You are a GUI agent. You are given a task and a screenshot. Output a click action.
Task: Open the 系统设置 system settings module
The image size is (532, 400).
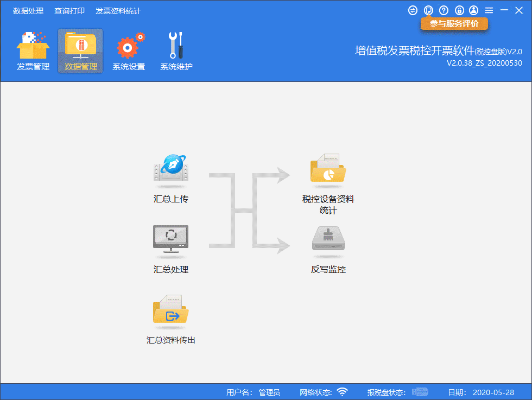click(x=128, y=50)
